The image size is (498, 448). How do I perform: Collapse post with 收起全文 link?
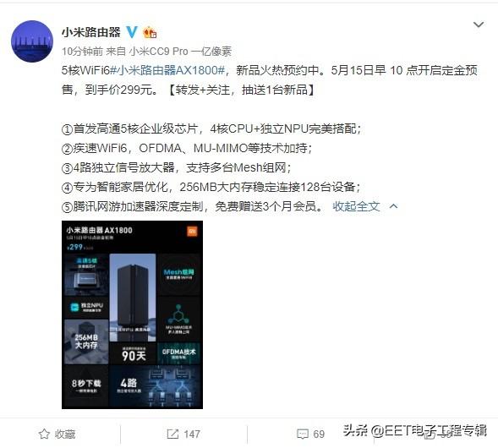click(x=356, y=206)
